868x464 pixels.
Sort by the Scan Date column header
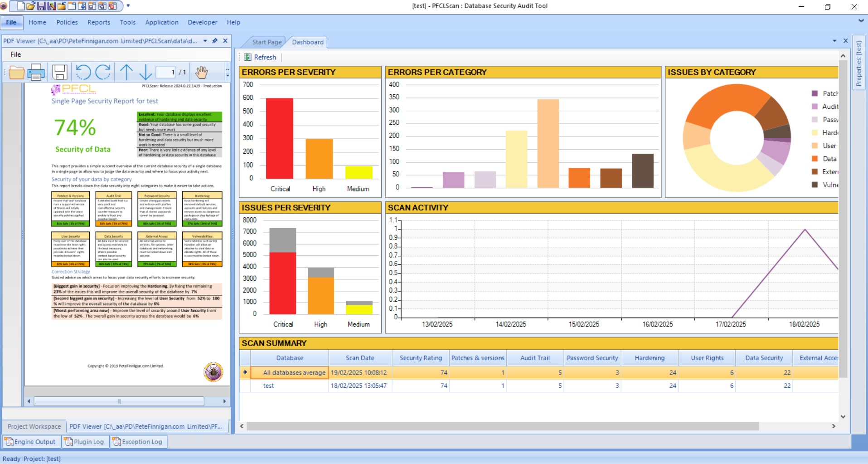[360, 358]
